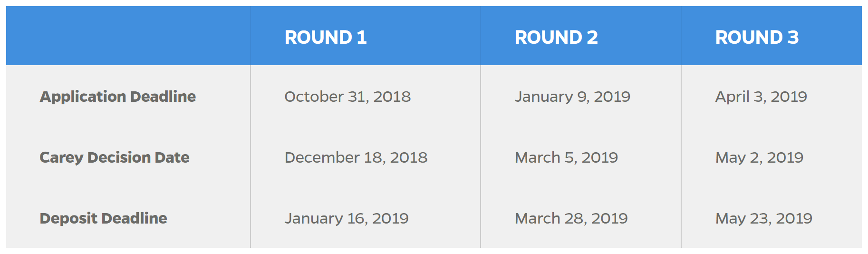The image size is (868, 254).
Task: Click the Deposit Deadline row label
Action: click(104, 218)
